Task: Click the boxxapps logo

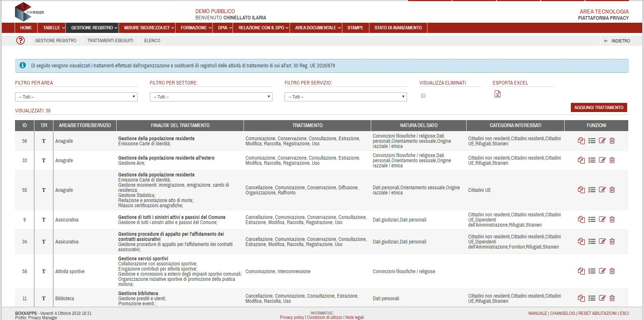Action: pos(29,12)
